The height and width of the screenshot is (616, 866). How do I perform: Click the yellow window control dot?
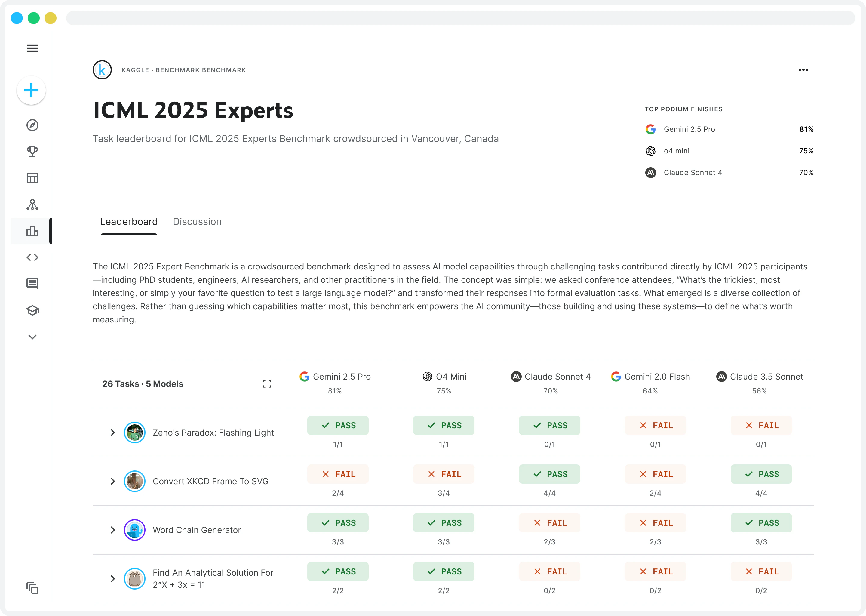click(51, 18)
